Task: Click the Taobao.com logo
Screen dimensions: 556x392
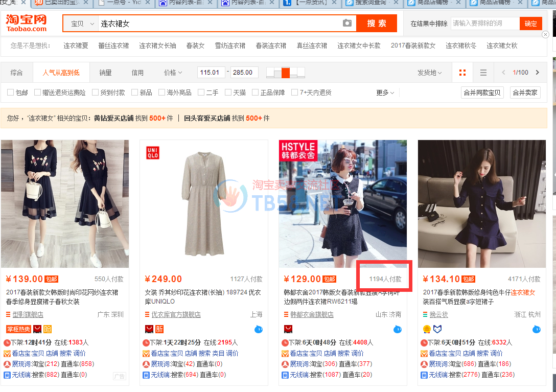Action: 27,24
